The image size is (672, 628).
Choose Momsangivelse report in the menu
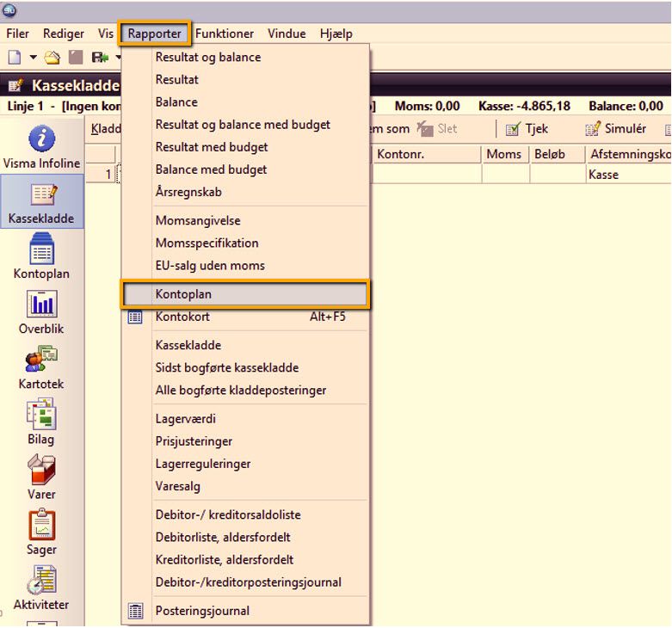(x=198, y=221)
